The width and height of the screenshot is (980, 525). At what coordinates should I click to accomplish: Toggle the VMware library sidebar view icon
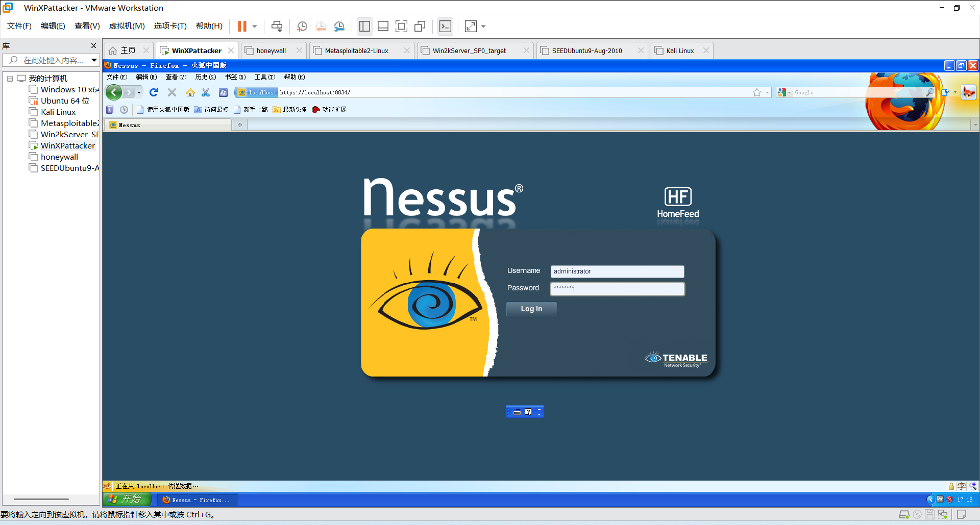[x=364, y=26]
